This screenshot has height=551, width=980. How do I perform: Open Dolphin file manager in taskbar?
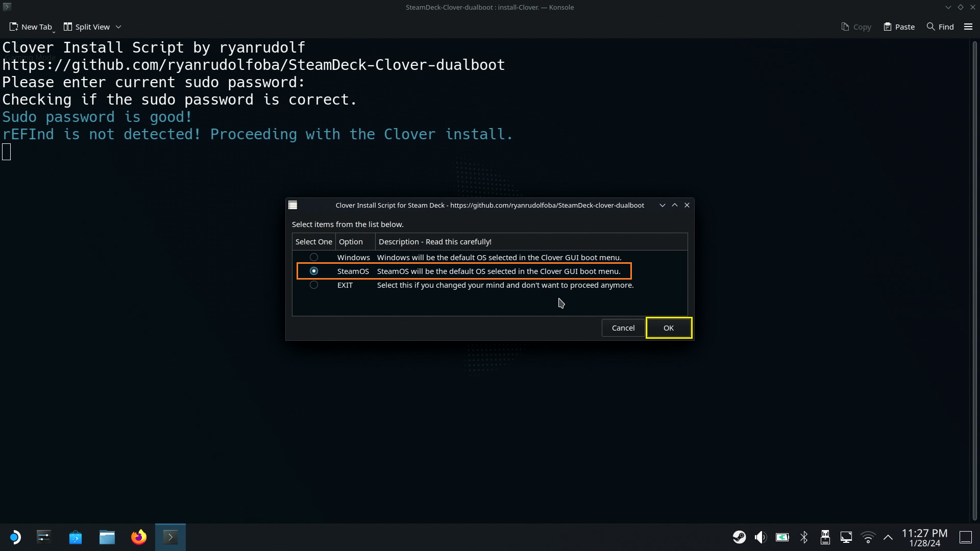107,537
